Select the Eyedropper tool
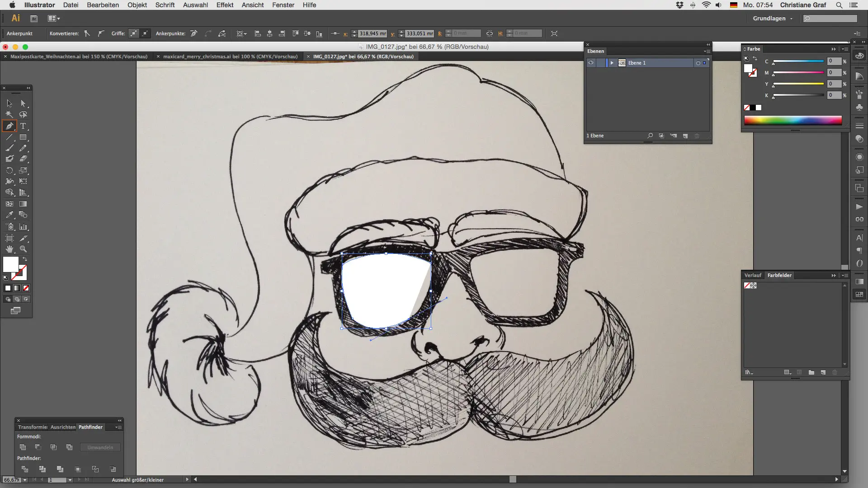The height and width of the screenshot is (488, 868). (9, 215)
